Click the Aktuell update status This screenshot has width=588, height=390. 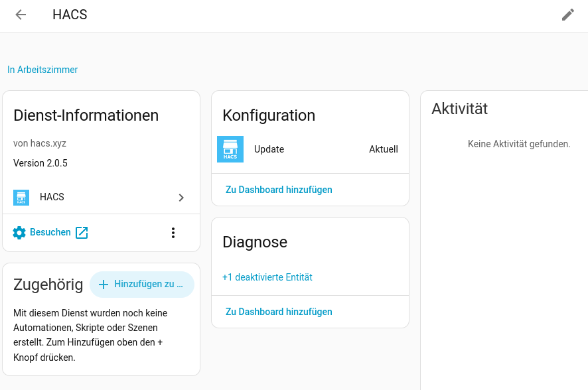click(x=383, y=149)
